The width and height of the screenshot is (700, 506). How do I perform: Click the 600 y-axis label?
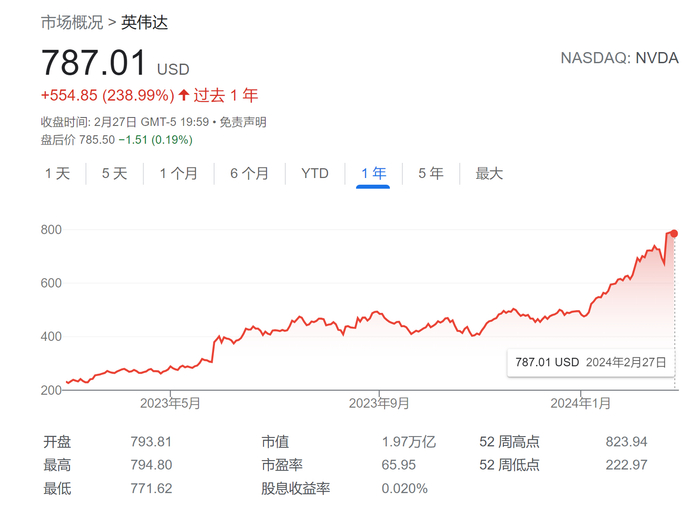[51, 283]
